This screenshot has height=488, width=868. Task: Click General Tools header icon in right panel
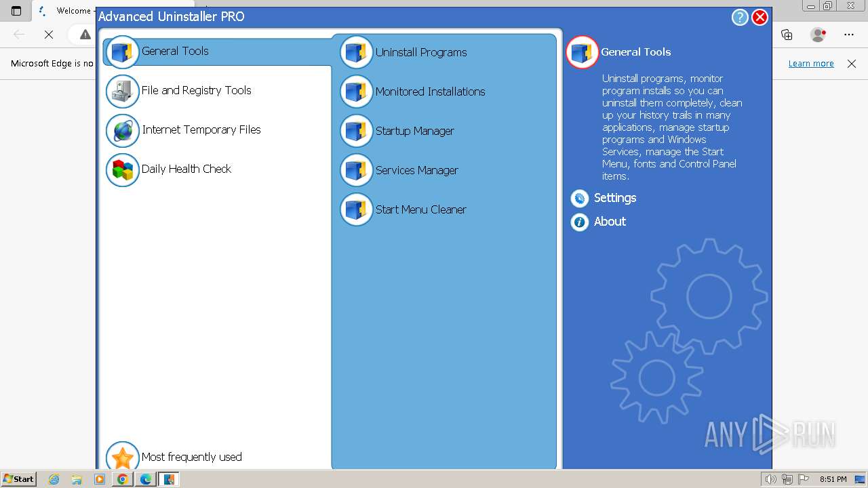click(x=582, y=52)
